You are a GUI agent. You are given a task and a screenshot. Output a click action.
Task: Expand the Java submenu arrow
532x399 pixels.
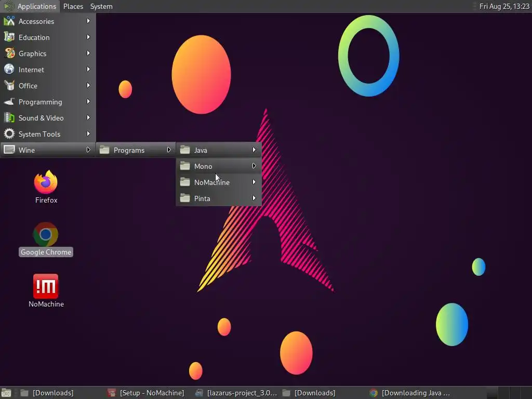tap(254, 150)
